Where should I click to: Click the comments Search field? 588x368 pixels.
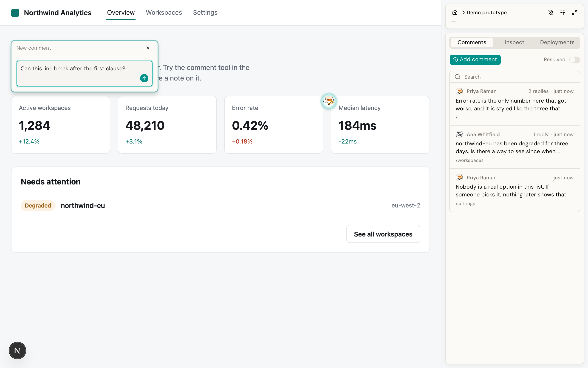point(515,77)
